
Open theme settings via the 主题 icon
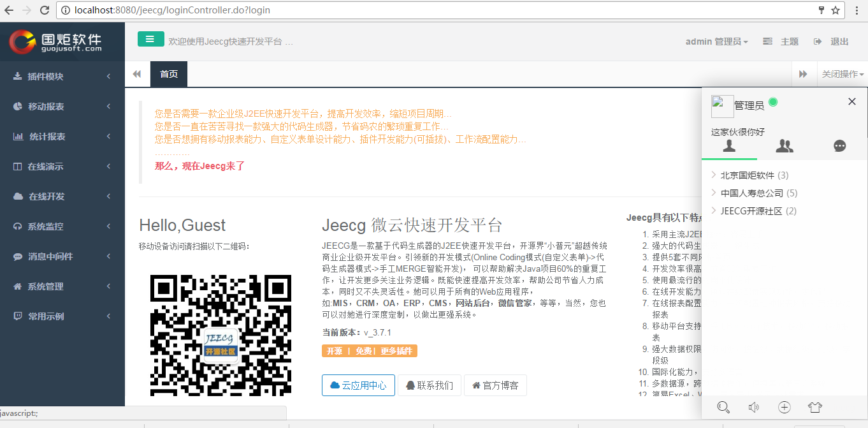click(x=779, y=41)
